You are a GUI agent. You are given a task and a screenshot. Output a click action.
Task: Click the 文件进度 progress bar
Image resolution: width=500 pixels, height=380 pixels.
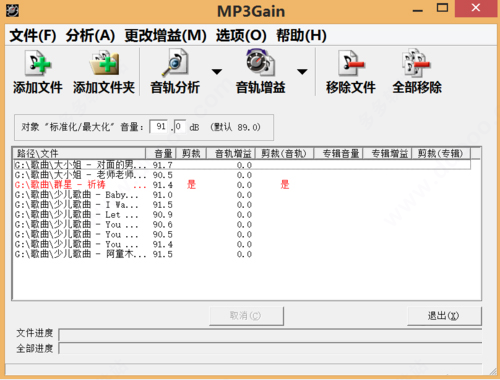coord(270,334)
